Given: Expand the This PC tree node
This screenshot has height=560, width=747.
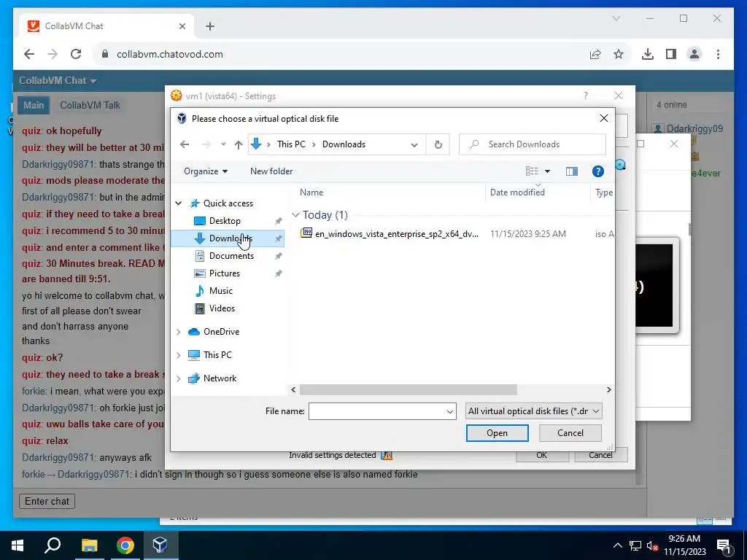Looking at the screenshot, I should [179, 355].
